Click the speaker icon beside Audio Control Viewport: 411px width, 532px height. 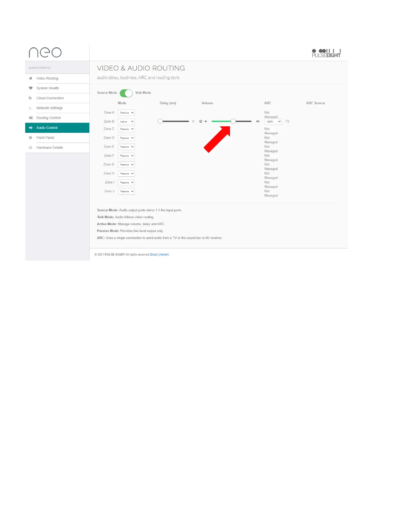click(31, 128)
